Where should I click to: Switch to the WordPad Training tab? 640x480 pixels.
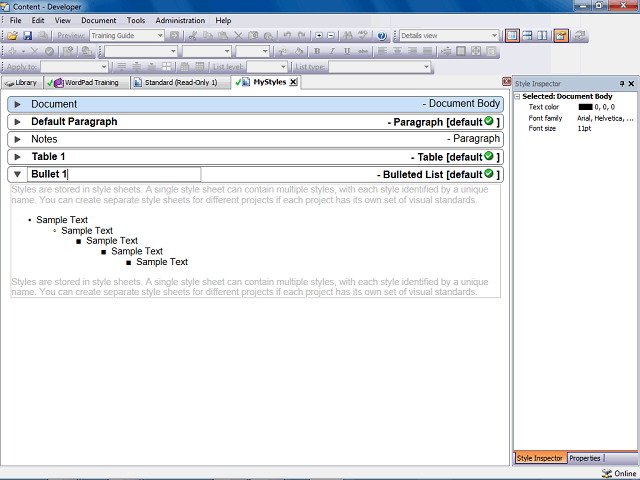click(86, 82)
